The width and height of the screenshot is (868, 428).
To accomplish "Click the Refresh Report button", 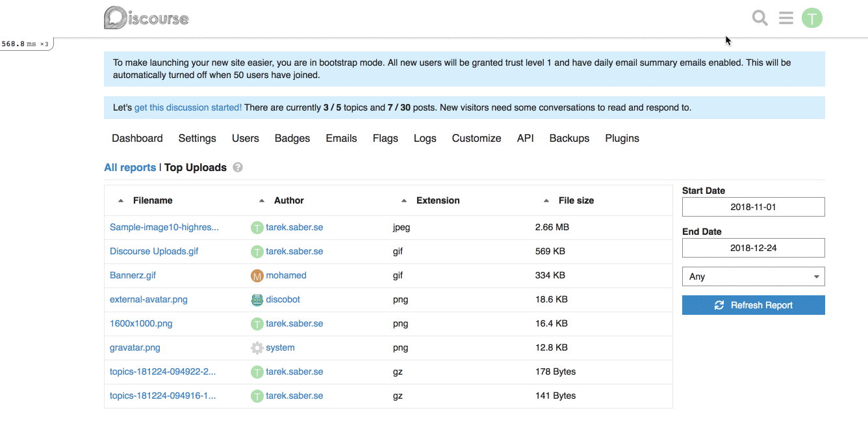I will 754,305.
